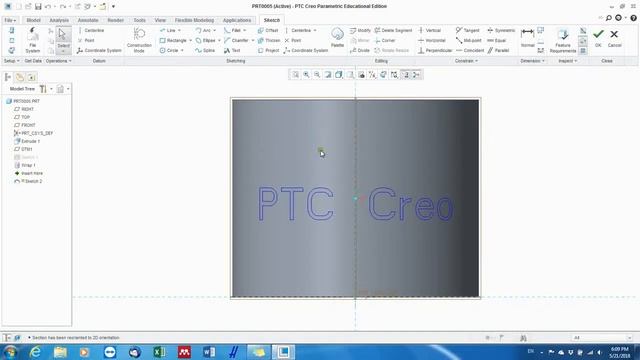Screen dimensions: 640x360
Task: Switch to the Analysis tab
Action: [59, 20]
